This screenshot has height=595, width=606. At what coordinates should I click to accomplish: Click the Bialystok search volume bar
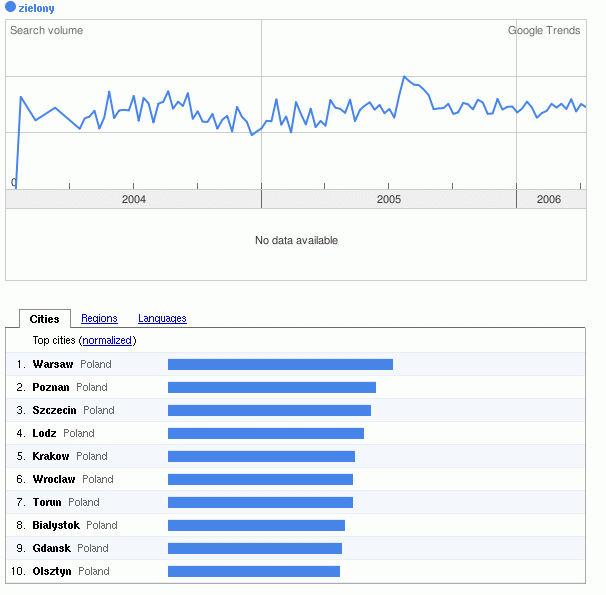tap(256, 525)
